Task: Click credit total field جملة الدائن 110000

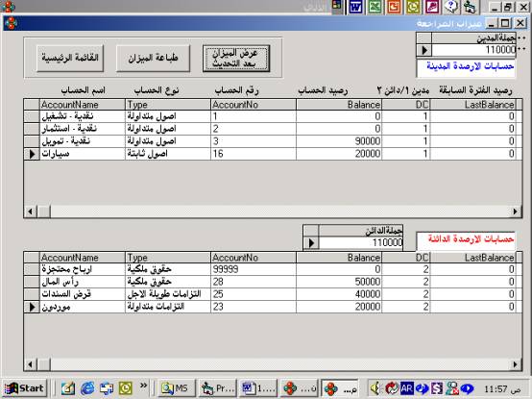Action: coord(361,242)
